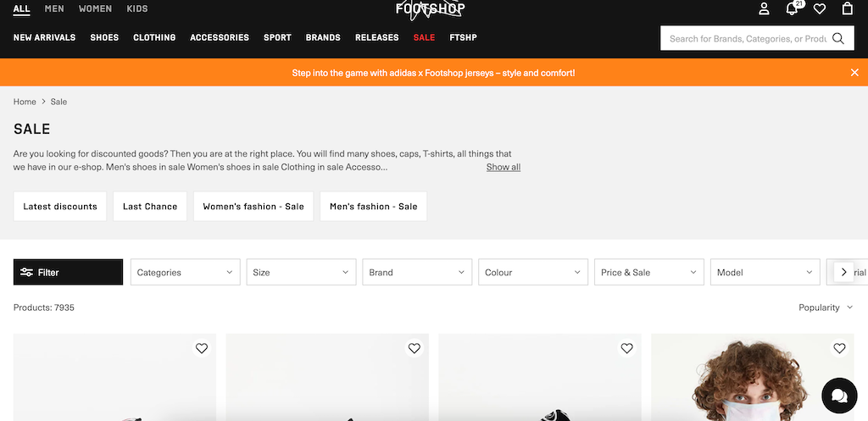
Task: Select the ALL gender tab
Action: pyautogui.click(x=21, y=8)
